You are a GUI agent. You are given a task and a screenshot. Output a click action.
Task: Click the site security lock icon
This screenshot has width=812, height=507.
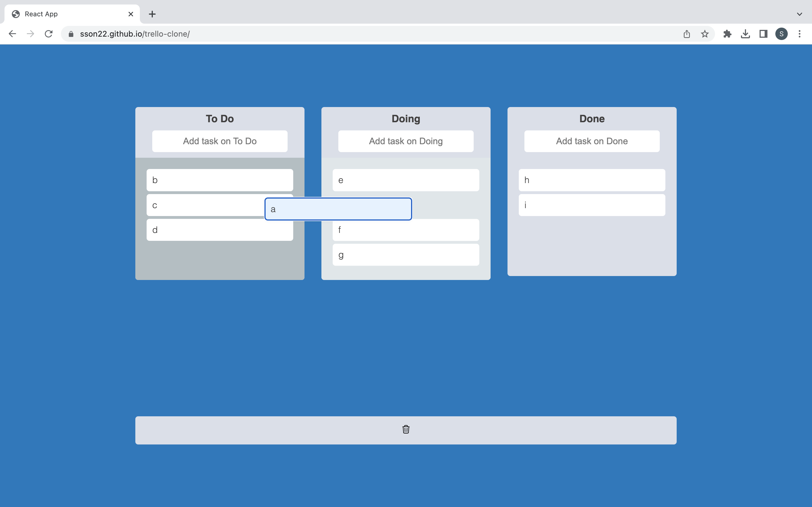(x=70, y=34)
